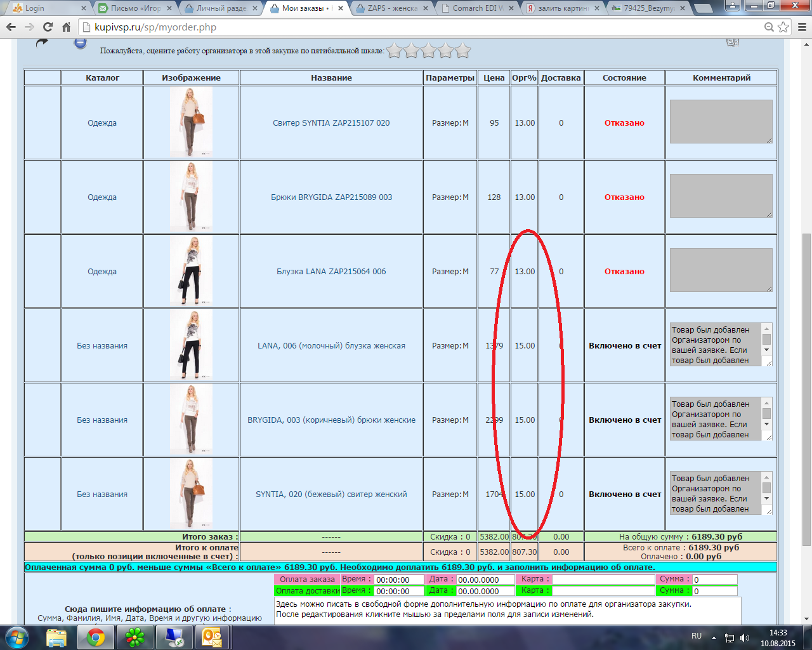Open the Chrome hamburger menu
This screenshot has width=812, height=650.
pyautogui.click(x=801, y=27)
